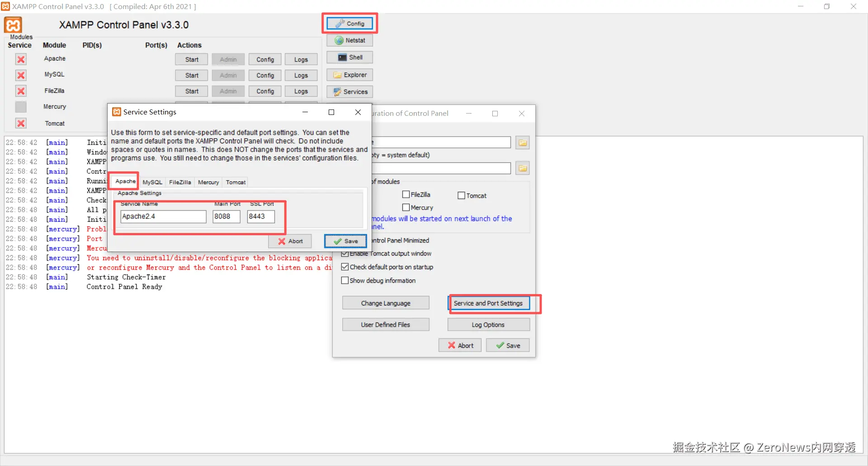Uncheck Check default ports on startup
This screenshot has width=868, height=466.
345,267
